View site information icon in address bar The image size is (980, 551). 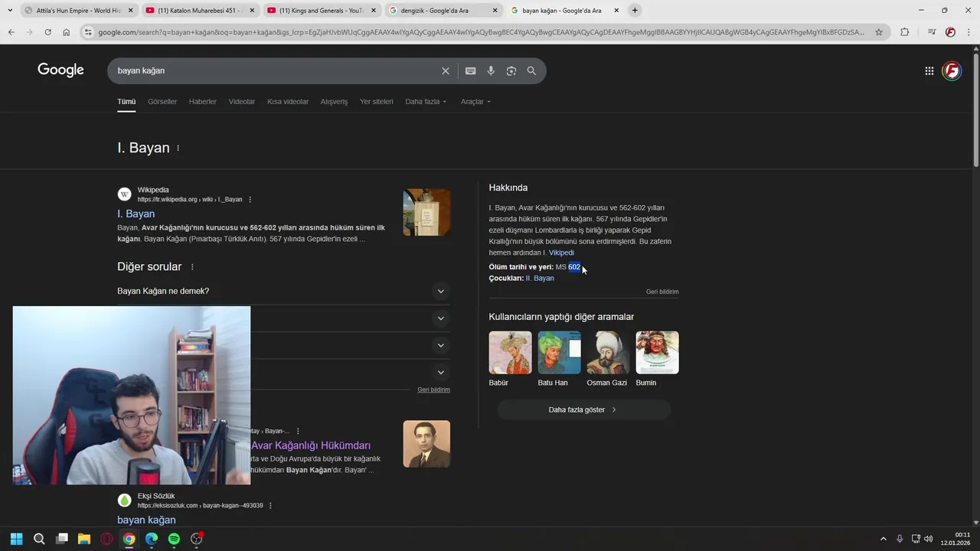coord(88,32)
